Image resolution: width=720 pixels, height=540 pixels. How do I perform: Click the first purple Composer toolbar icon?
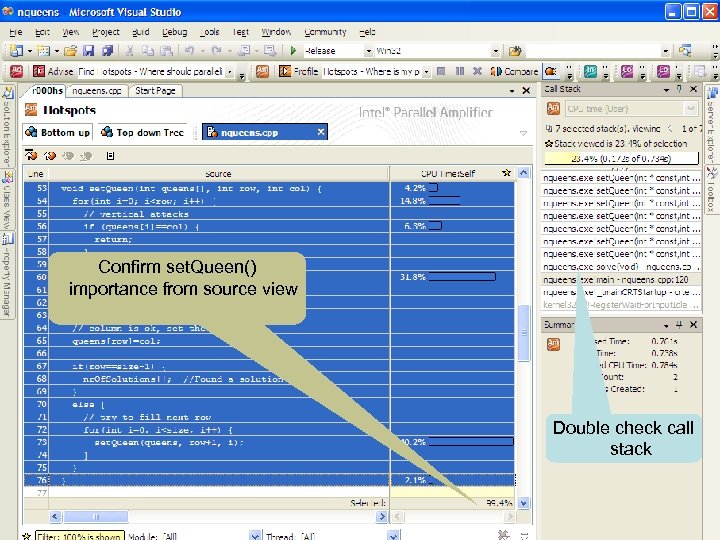click(627, 71)
